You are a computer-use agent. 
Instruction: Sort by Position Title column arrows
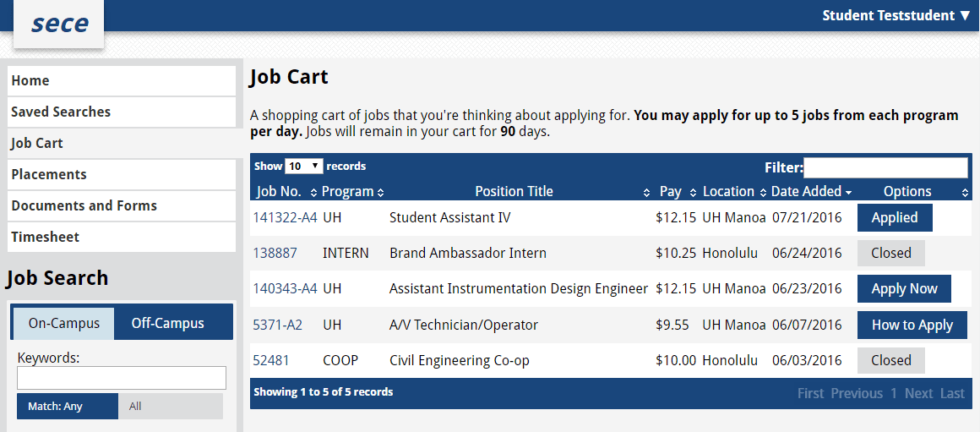(647, 193)
